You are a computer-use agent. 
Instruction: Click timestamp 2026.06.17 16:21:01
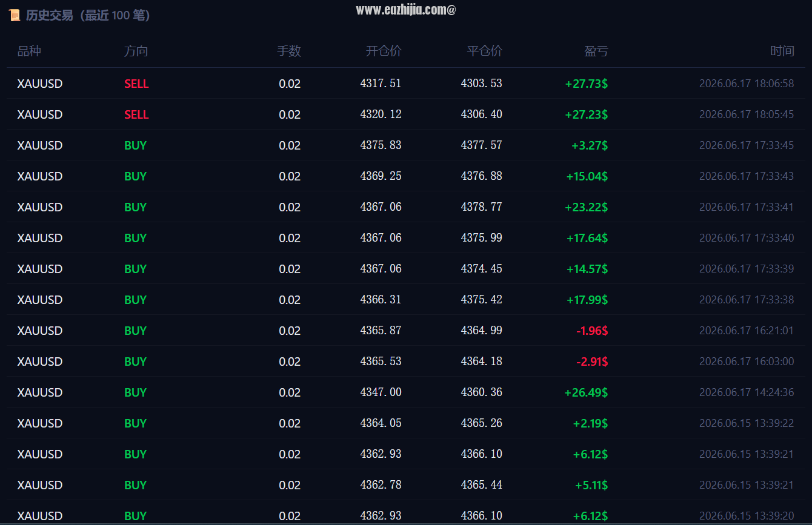tap(747, 331)
